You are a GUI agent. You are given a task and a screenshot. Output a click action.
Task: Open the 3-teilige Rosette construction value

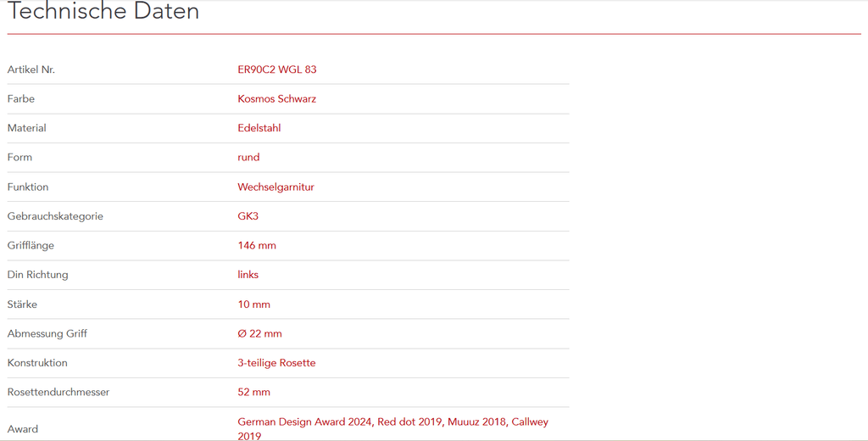(x=276, y=363)
